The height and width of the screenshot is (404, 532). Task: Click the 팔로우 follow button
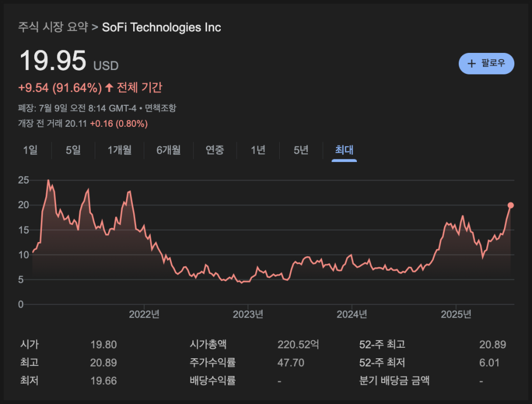pos(486,63)
